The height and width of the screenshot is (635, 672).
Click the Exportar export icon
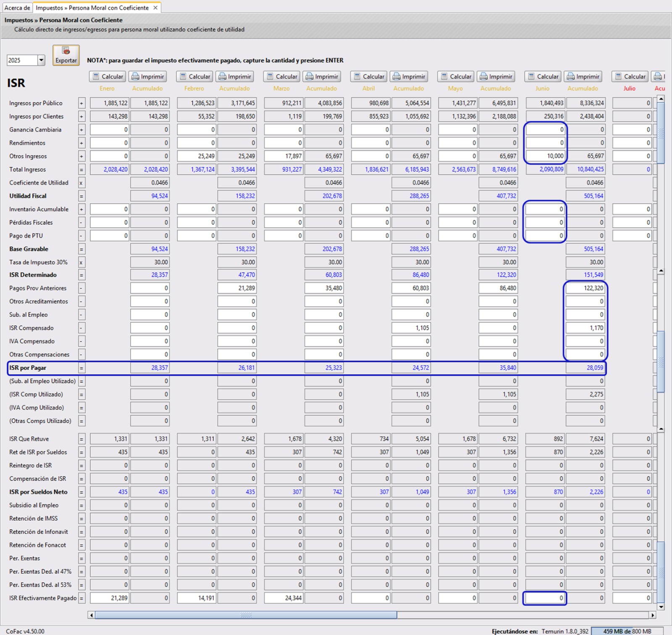coord(65,50)
